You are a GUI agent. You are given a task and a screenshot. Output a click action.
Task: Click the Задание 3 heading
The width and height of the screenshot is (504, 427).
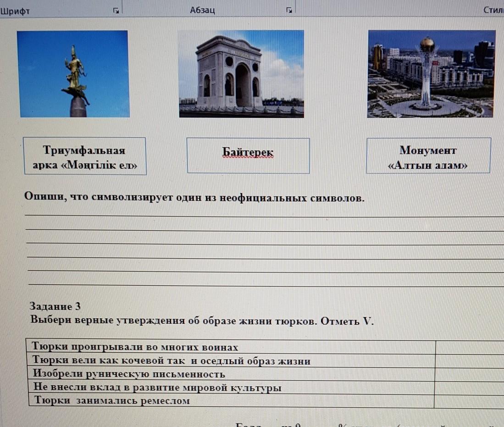55,306
